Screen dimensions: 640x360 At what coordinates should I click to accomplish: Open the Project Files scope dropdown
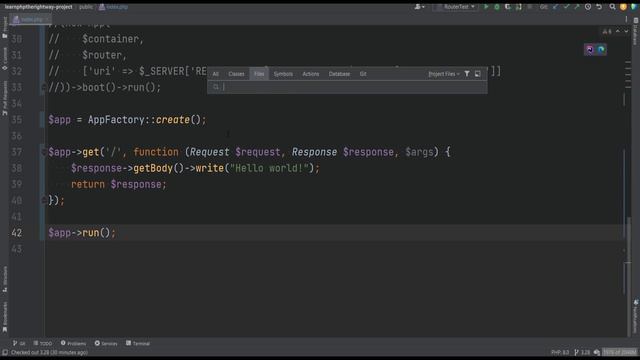[x=444, y=74]
